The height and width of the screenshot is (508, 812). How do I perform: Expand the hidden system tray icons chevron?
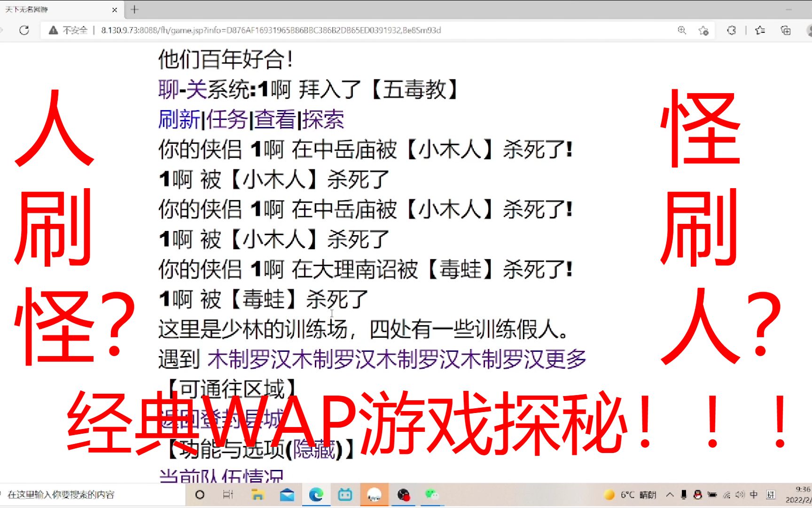(x=670, y=495)
